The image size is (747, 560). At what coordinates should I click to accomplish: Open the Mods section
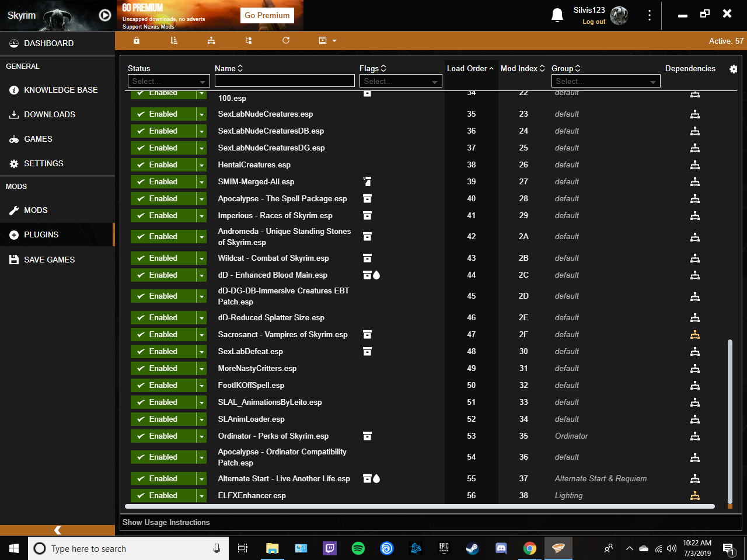click(57, 210)
